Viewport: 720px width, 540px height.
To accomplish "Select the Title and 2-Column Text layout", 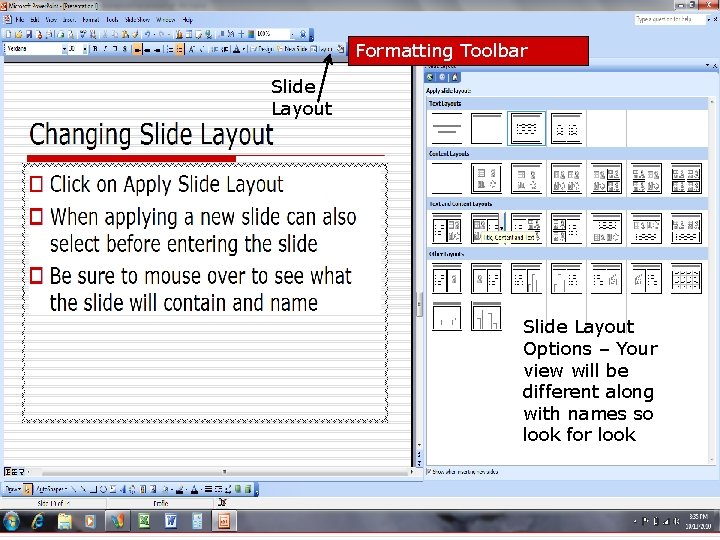I will (x=567, y=128).
